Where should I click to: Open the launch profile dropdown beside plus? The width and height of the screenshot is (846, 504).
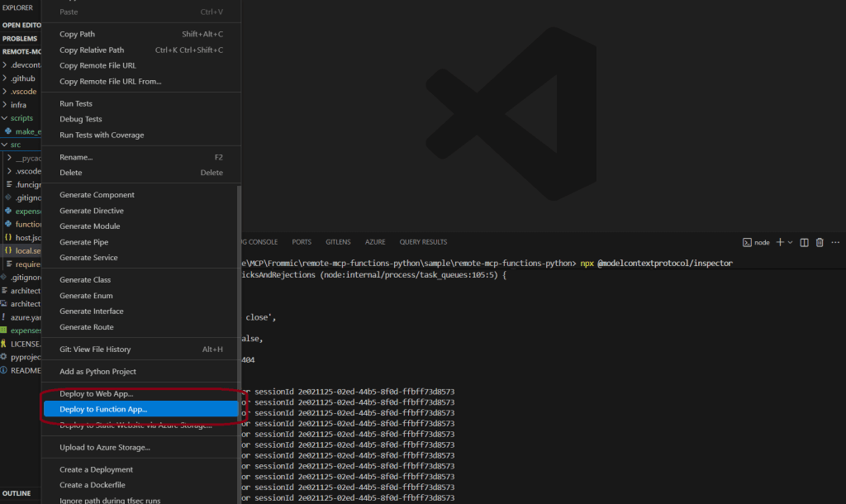pos(790,242)
